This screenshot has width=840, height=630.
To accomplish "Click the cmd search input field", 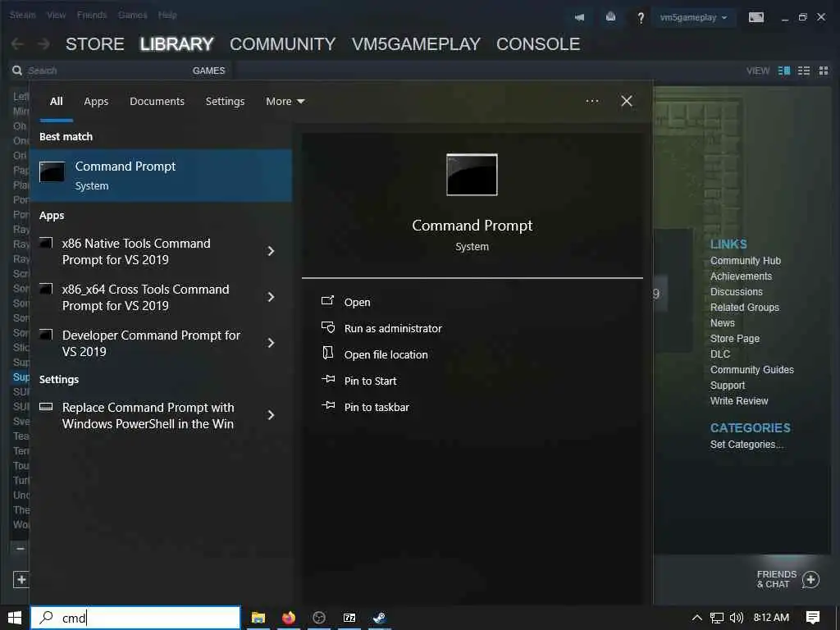I will click(x=135, y=618).
